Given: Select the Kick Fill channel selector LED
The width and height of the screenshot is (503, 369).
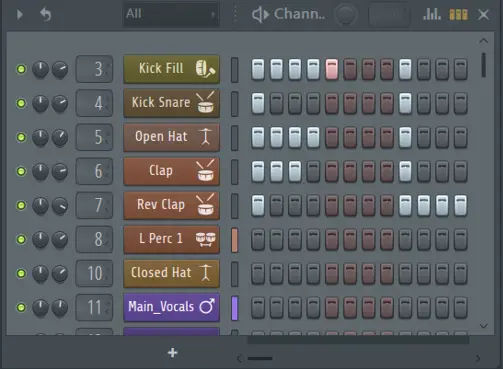Looking at the screenshot, I should [235, 70].
